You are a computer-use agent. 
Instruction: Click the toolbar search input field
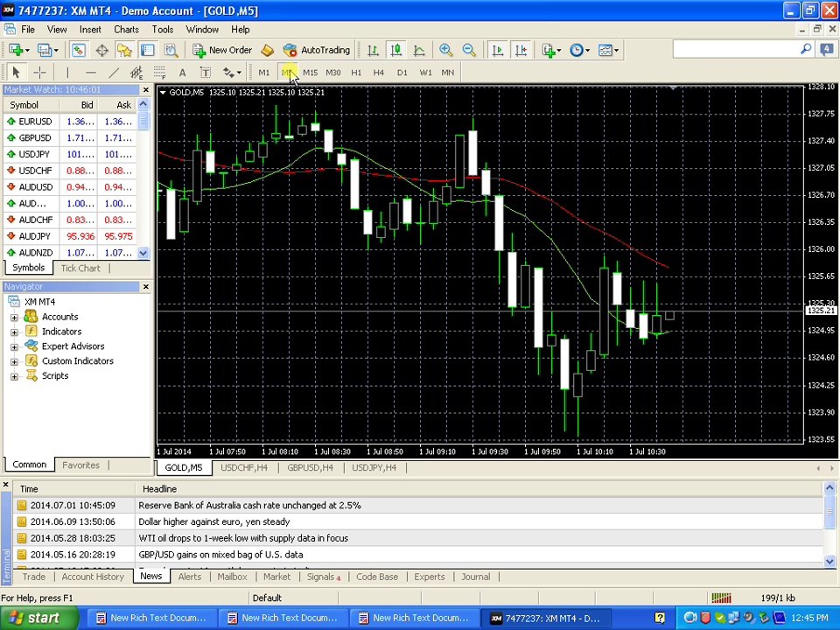click(738, 49)
